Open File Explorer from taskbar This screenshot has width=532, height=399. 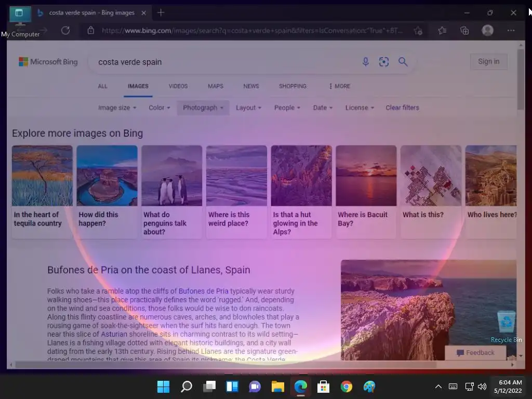tap(278, 387)
